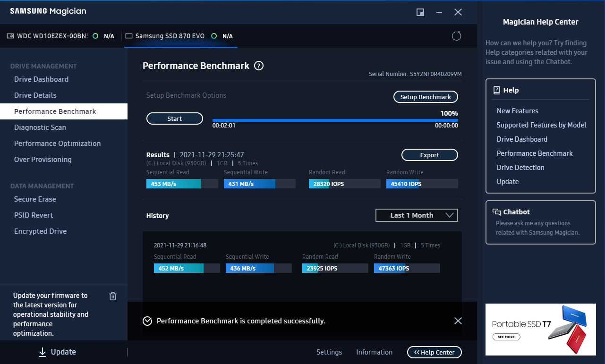The image size is (605, 364).
Task: Export the benchmark results
Action: pyautogui.click(x=429, y=155)
